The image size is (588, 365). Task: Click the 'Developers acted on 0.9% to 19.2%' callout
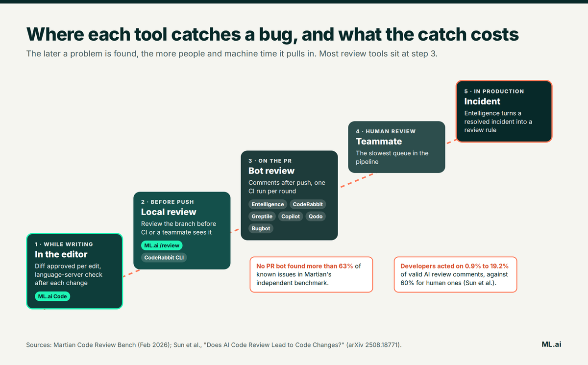point(455,274)
